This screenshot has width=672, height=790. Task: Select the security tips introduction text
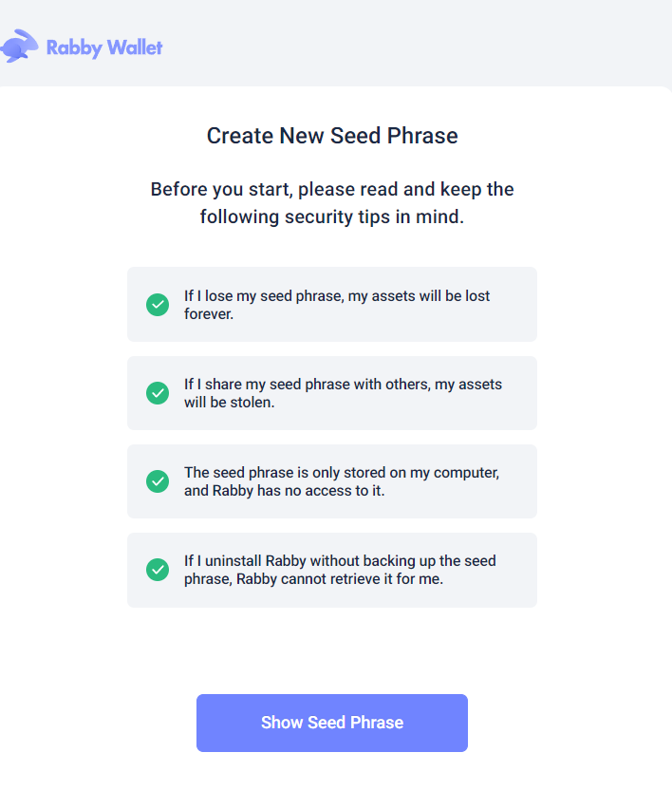click(331, 202)
